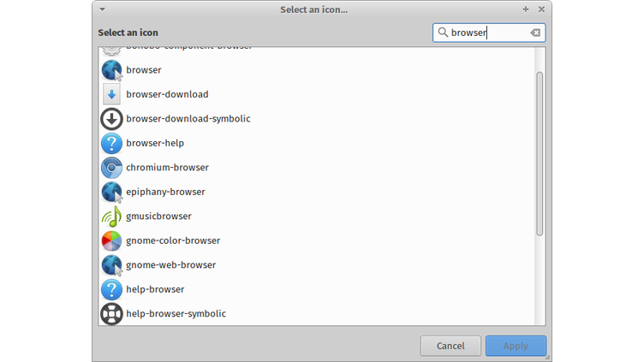Pick the gnome-color-browser color wheel icon

(112, 240)
